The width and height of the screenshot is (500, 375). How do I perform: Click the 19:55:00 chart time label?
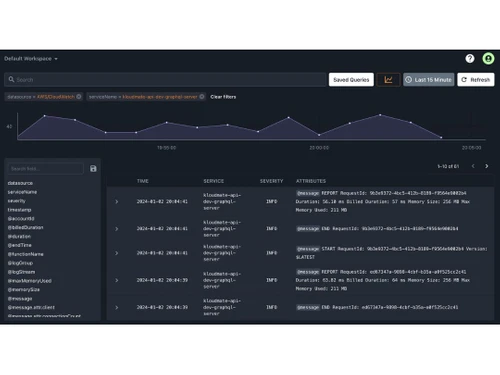(x=167, y=148)
